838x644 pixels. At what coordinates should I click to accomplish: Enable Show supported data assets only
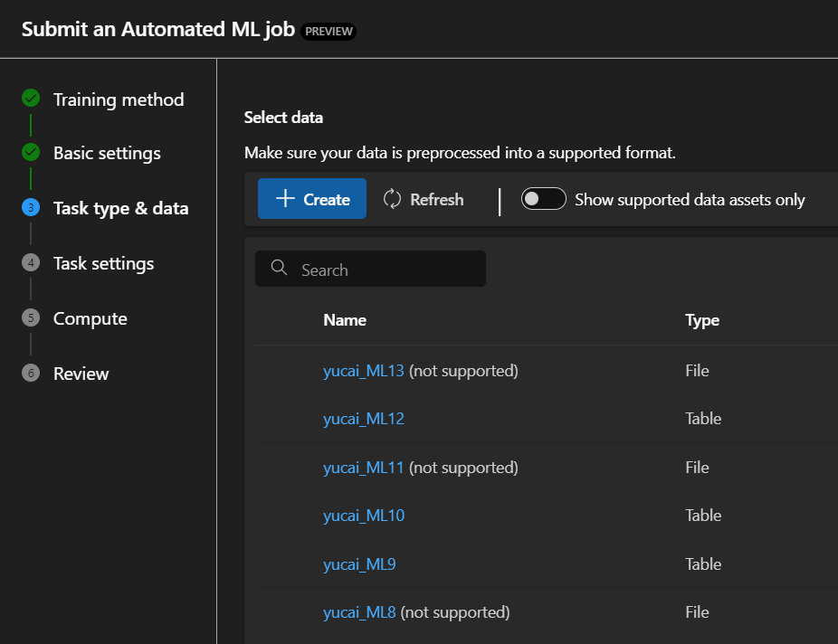(x=543, y=199)
